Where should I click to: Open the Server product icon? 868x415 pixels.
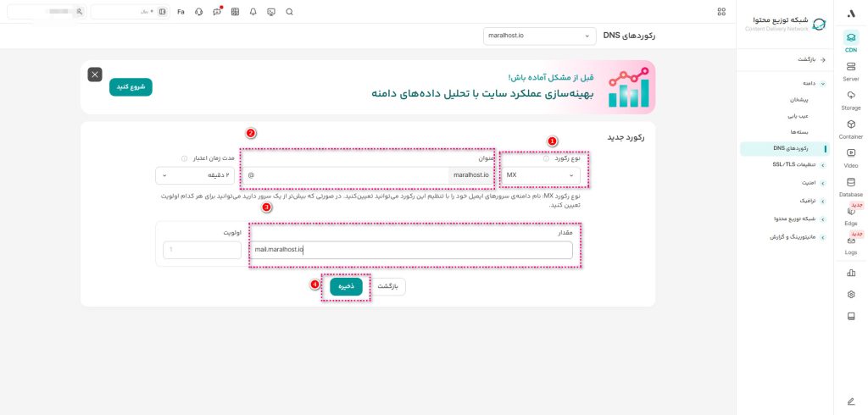point(851,71)
